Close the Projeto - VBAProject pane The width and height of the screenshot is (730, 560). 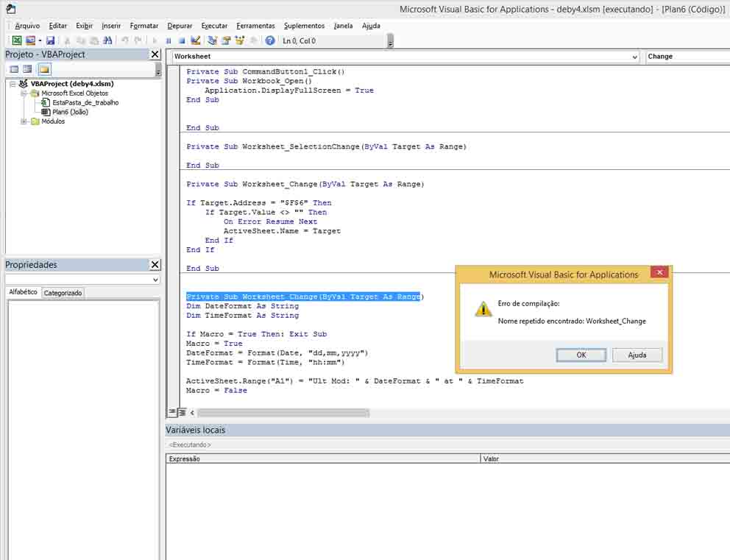click(155, 54)
